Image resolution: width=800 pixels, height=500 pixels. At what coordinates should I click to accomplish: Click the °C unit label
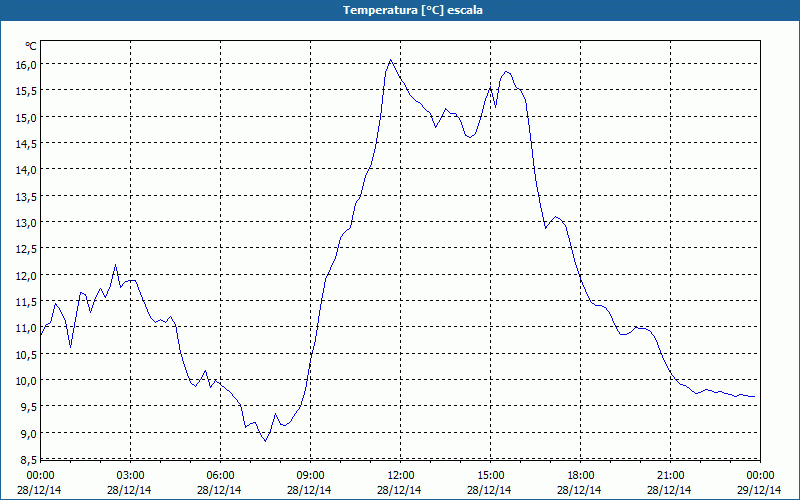[x=31, y=46]
